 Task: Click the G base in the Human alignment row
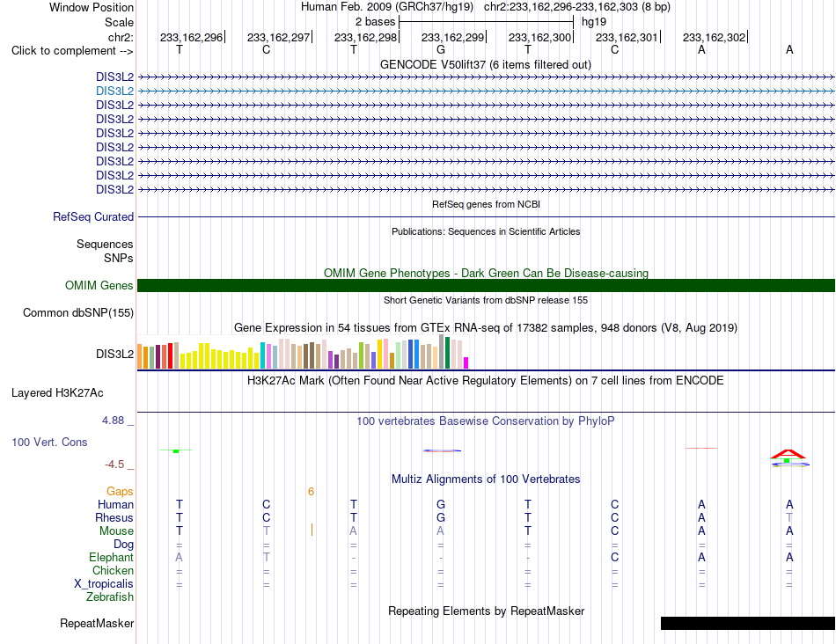click(x=440, y=504)
